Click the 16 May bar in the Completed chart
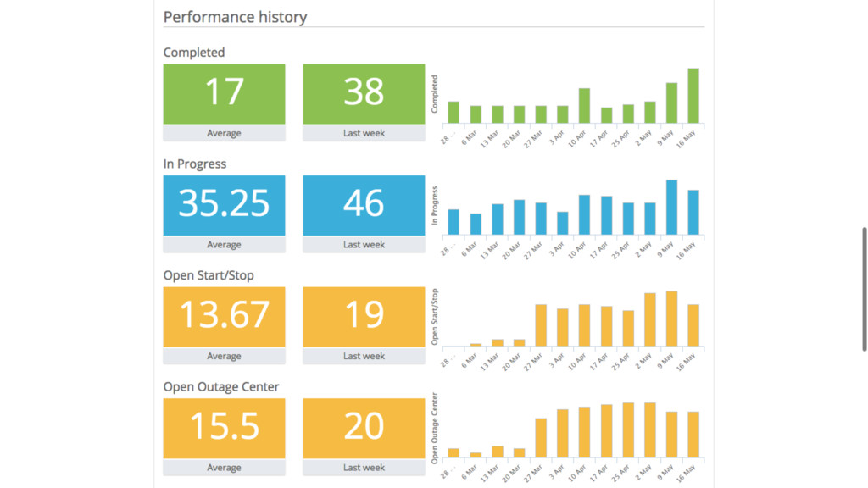Viewport: 868px width, 488px height. click(693, 96)
